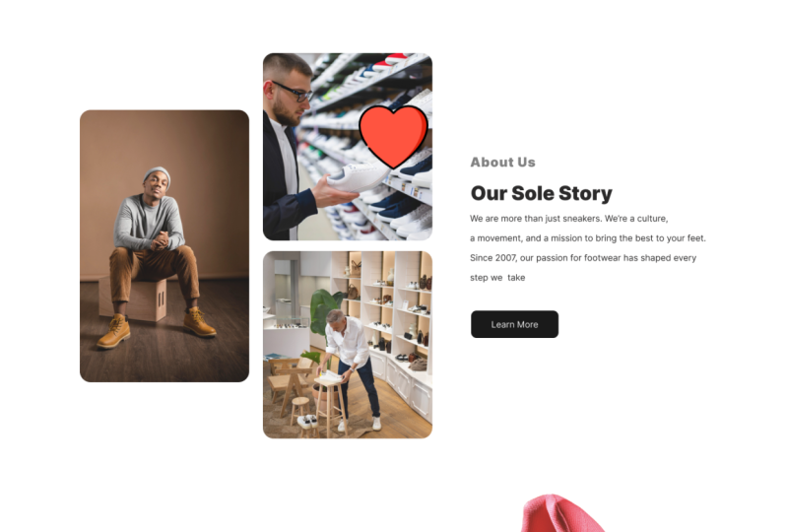Click the gray beanie on the seated man
787x532 pixels.
point(157,175)
